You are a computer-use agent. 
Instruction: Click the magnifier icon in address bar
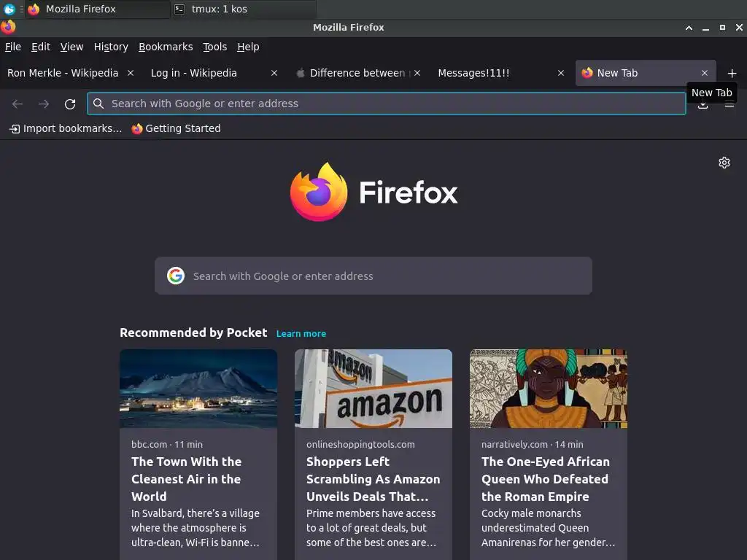coord(98,104)
